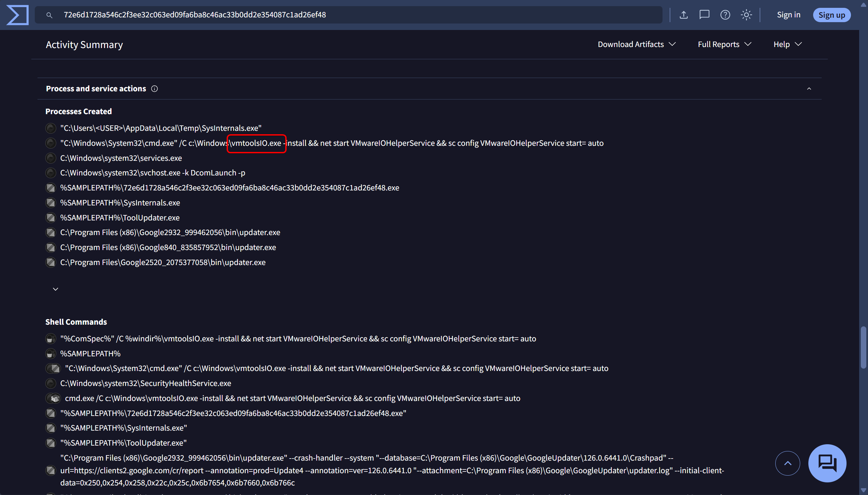The width and height of the screenshot is (868, 495).
Task: Open the chat support bubble button
Action: (827, 463)
